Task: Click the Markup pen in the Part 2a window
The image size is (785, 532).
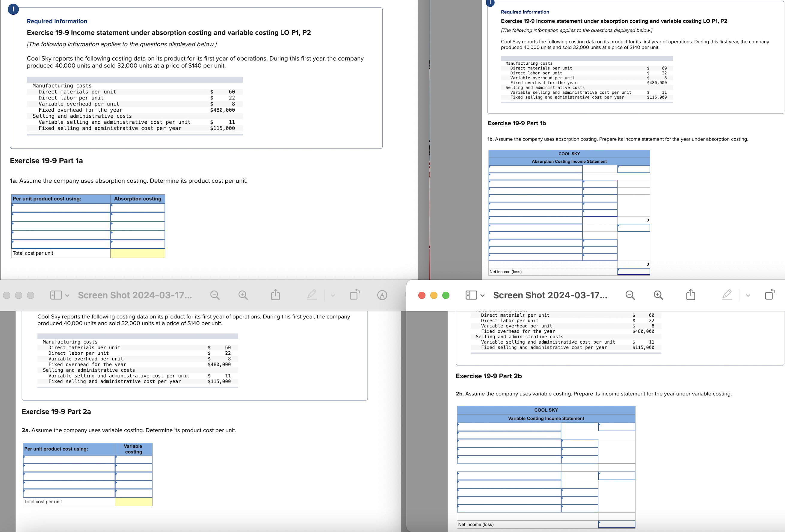Action: click(x=312, y=295)
